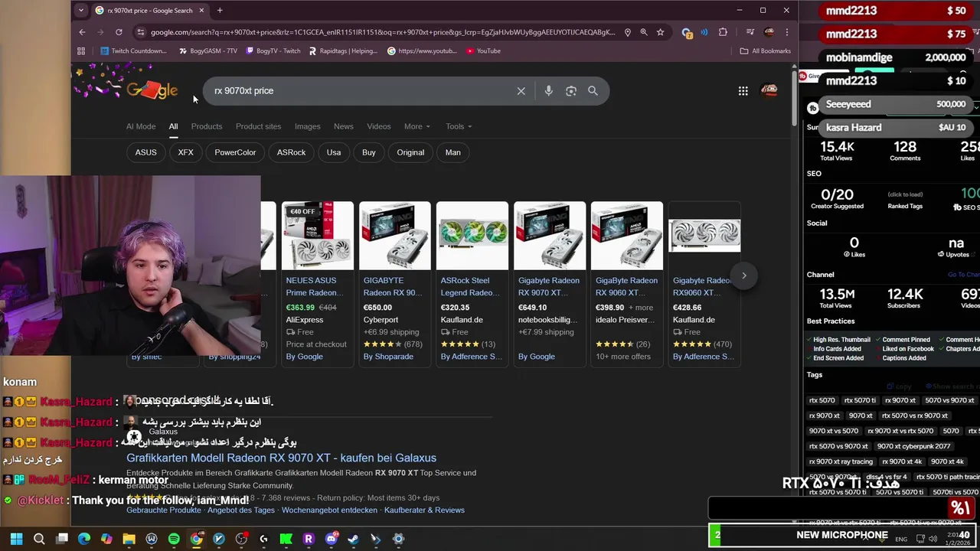Apply the ASRock filter chip
This screenshot has width=980, height=551.
292,152
